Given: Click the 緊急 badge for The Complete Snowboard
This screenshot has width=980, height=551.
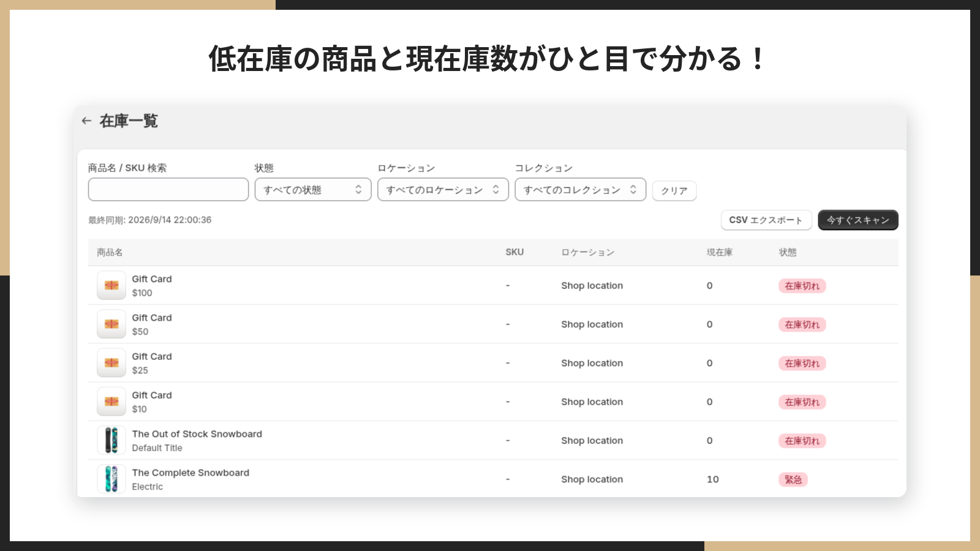Looking at the screenshot, I should coord(793,479).
